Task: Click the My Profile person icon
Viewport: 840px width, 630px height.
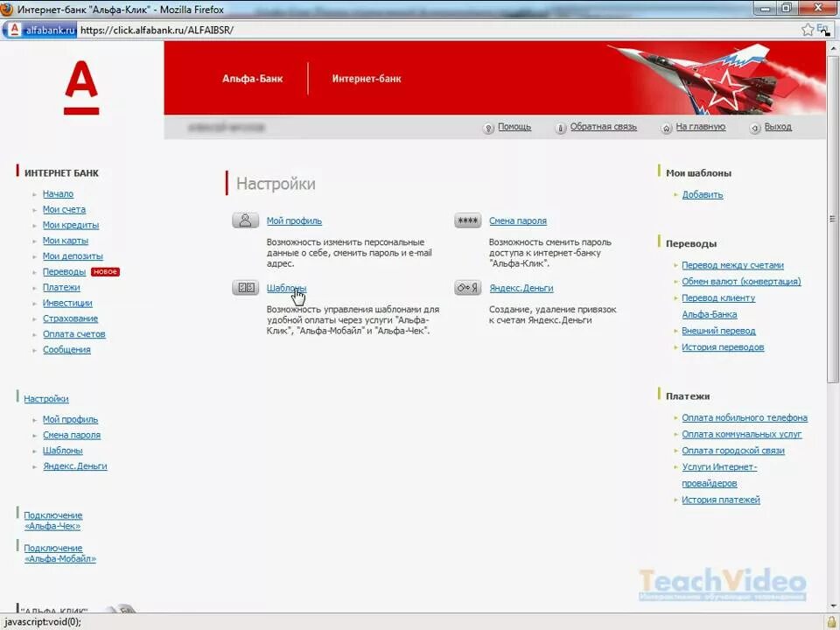Action: click(x=245, y=220)
